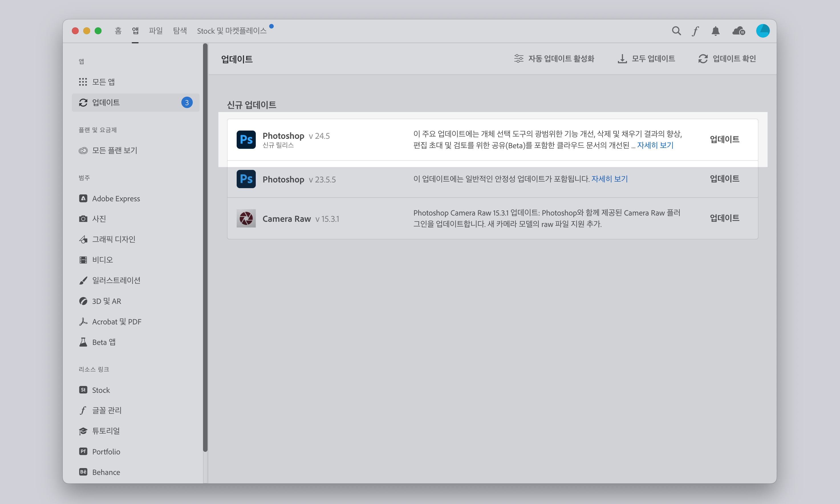Click 모두 업데이트 button
840x504 pixels.
(646, 59)
